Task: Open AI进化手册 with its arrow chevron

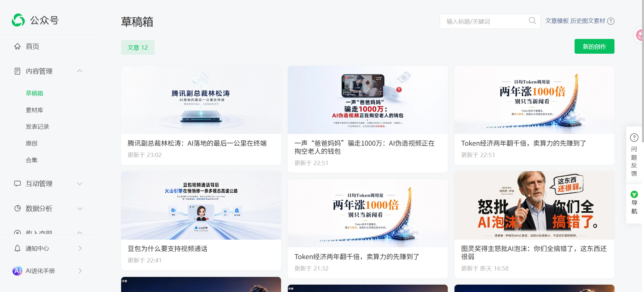Action: click(80, 271)
